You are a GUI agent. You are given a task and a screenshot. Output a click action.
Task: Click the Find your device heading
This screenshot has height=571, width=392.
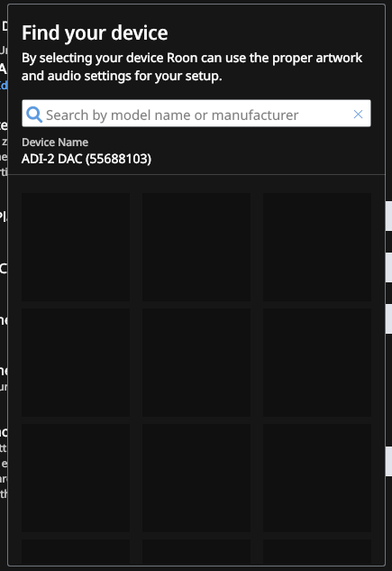[x=95, y=32]
